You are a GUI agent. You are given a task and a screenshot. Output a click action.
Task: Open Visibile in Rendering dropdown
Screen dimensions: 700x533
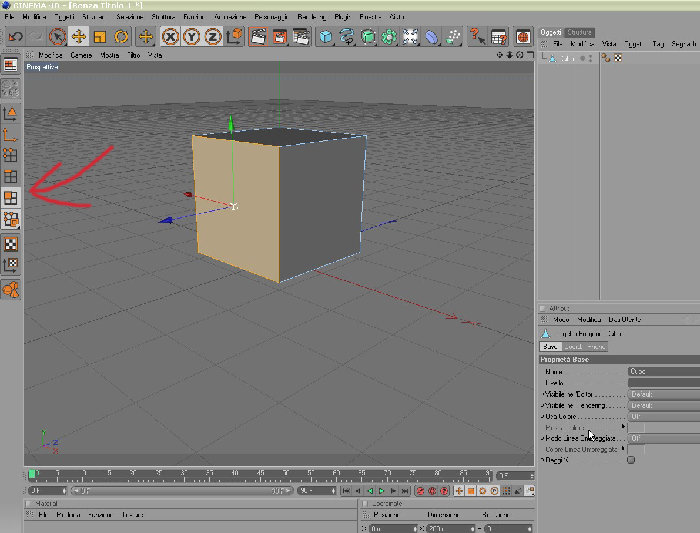664,405
